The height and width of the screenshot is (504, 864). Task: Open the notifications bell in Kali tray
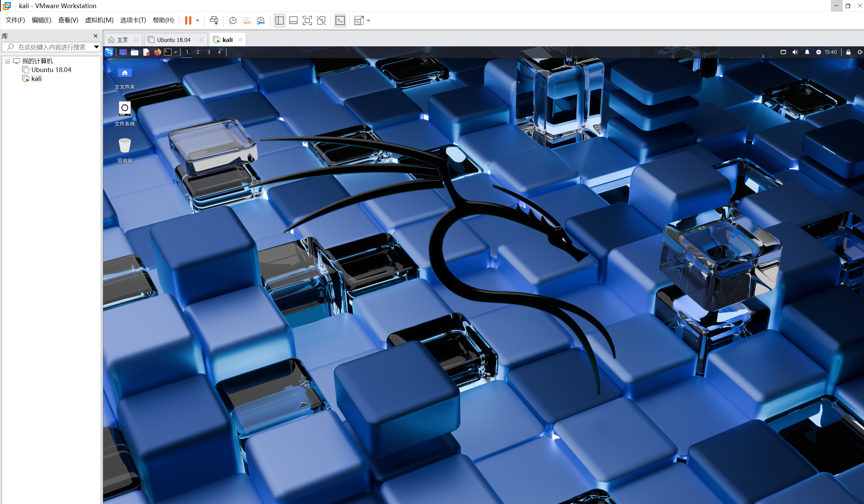pos(807,52)
